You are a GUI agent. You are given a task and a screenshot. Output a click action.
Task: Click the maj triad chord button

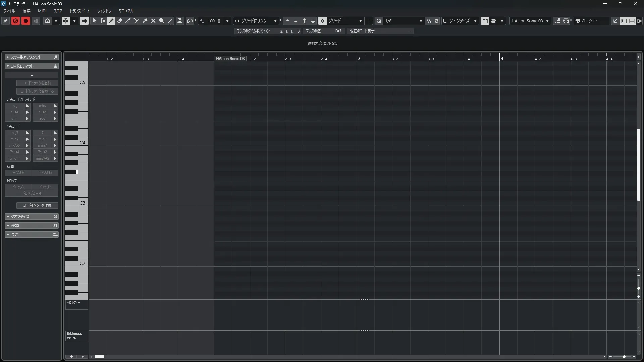[14, 106]
